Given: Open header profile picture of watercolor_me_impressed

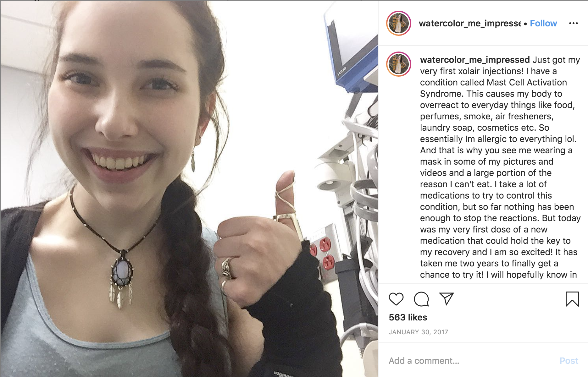Looking at the screenshot, I should point(399,23).
